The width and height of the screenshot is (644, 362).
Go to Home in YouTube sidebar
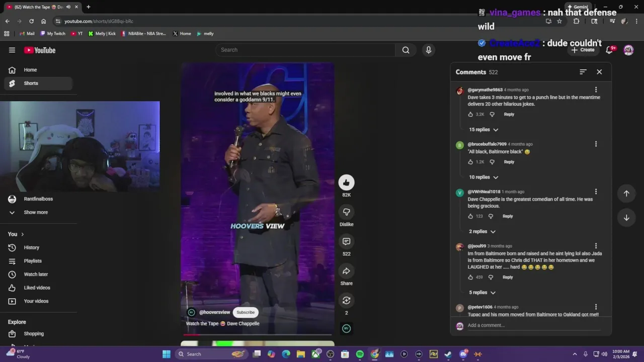[x=38, y=70]
